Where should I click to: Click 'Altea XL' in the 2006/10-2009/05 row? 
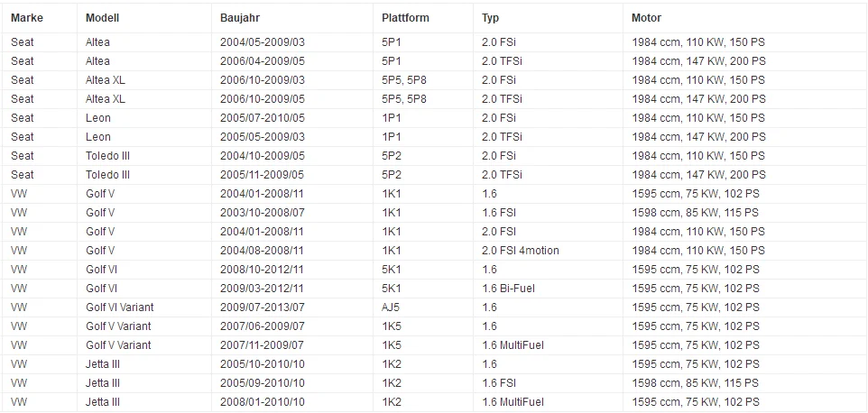click(106, 99)
